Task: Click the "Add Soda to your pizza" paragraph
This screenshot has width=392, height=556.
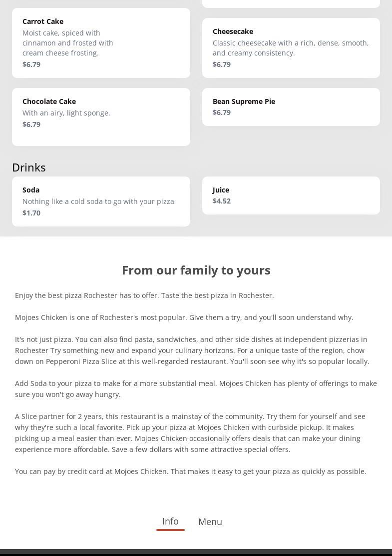Action: 196,389
